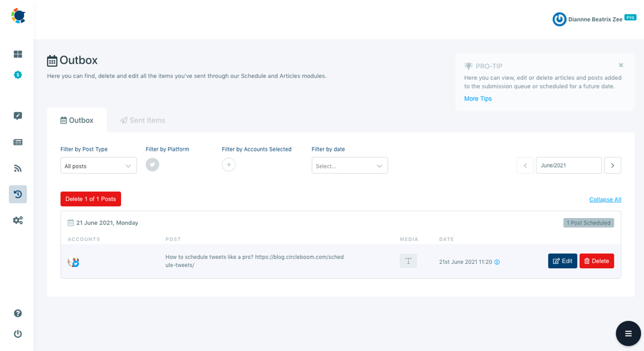Click the teal dollar badge sidebar icon
644x351 pixels.
click(18, 75)
